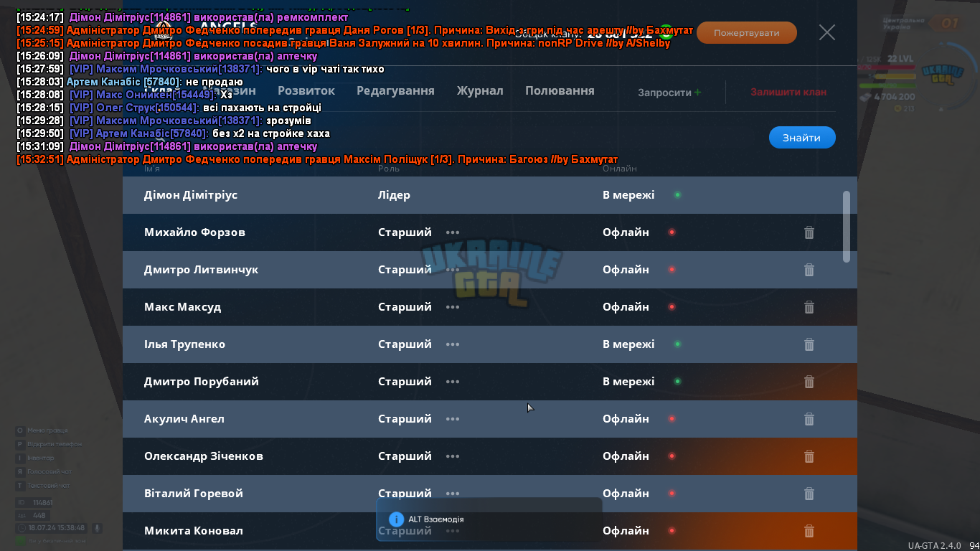The height and width of the screenshot is (551, 980).
Task: Switch to the Розвиток tab
Action: pyautogui.click(x=306, y=91)
